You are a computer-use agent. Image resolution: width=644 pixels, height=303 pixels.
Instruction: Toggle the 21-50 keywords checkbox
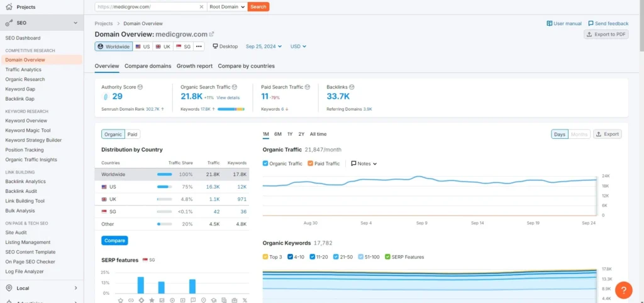coord(336,257)
